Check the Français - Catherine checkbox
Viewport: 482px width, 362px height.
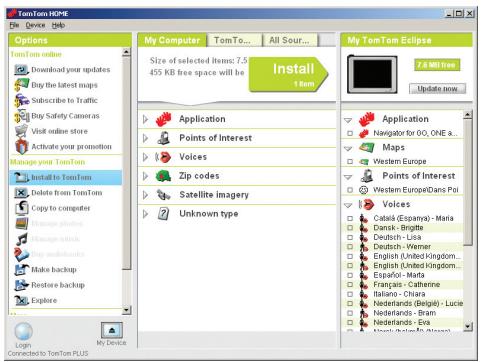350,285
